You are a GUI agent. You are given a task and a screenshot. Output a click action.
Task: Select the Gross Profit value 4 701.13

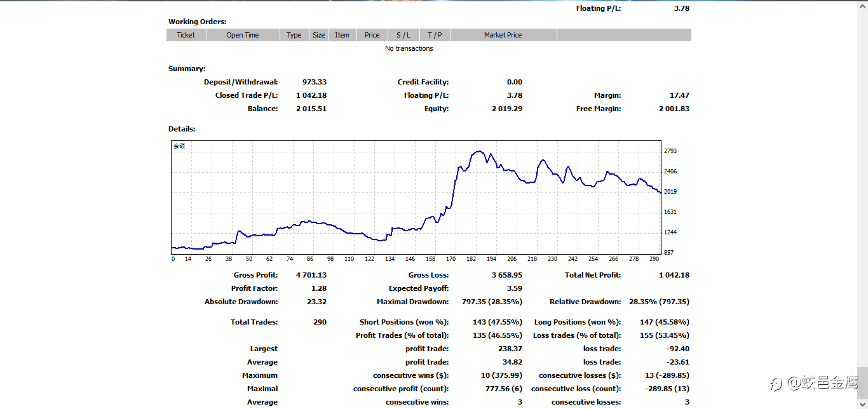pyautogui.click(x=311, y=275)
